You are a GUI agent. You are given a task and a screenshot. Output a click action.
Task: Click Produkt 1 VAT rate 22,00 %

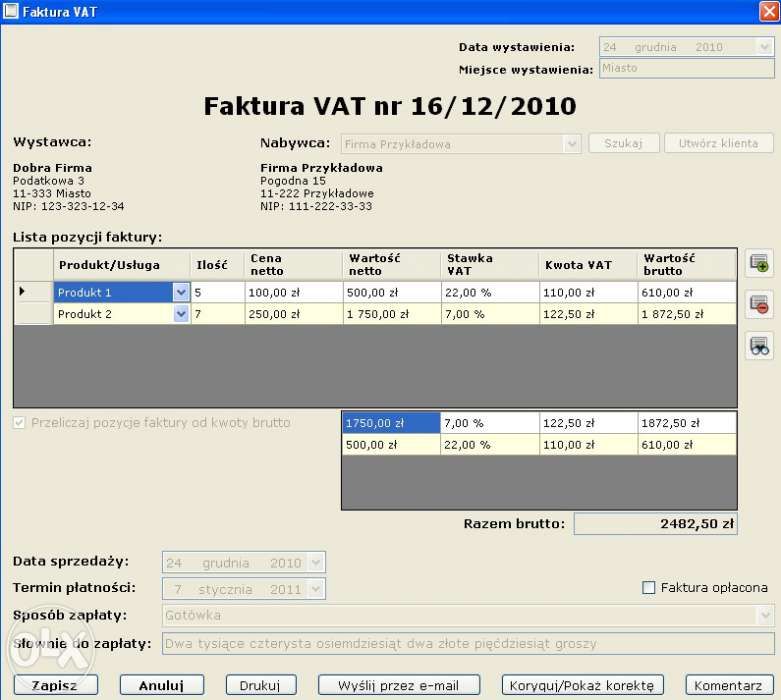point(490,292)
